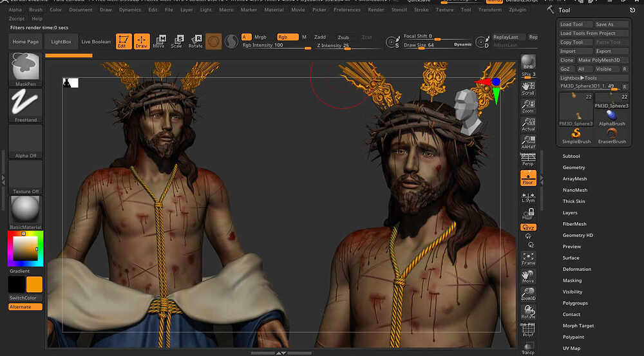Image resolution: width=644 pixels, height=356 pixels.
Task: Click the Scroll canvas icon
Action: pyautogui.click(x=528, y=89)
